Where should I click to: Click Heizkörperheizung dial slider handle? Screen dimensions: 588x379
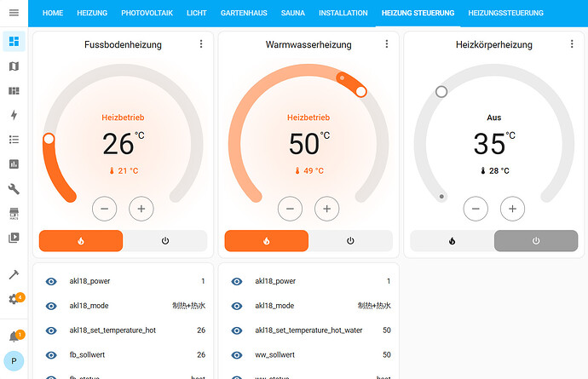click(441, 91)
